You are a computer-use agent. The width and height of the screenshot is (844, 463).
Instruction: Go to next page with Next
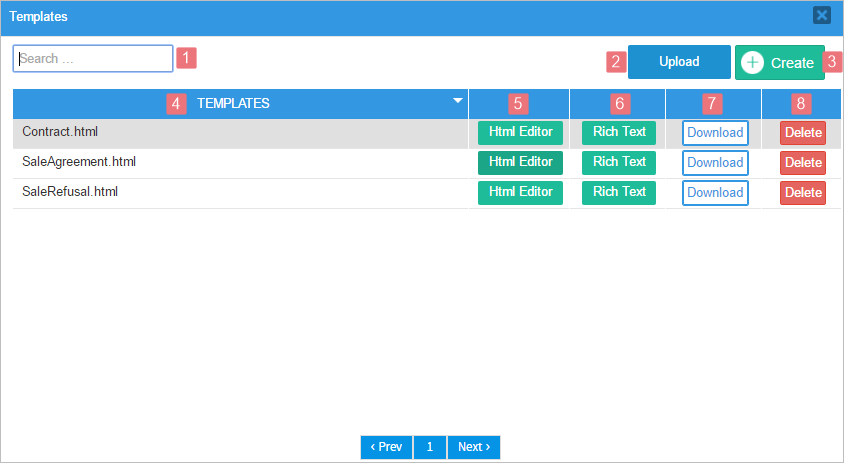474,447
